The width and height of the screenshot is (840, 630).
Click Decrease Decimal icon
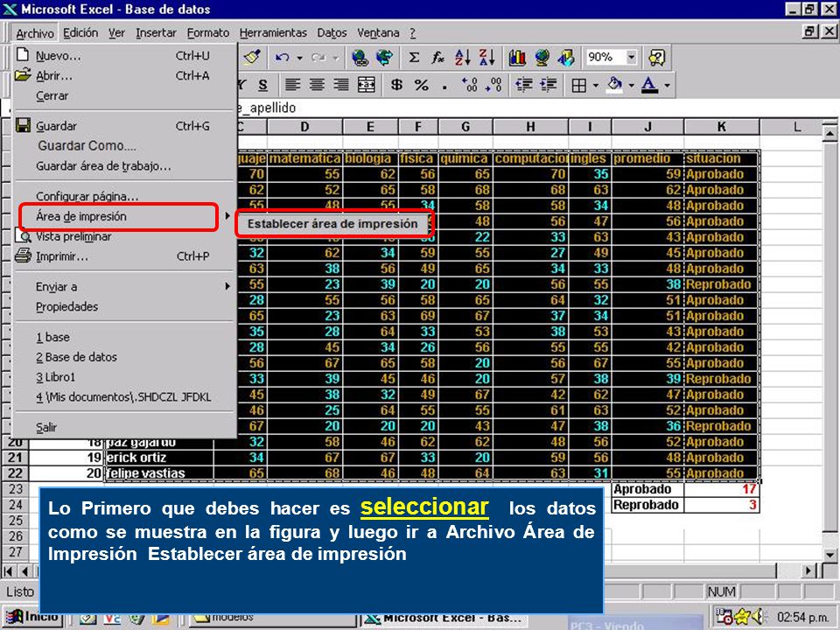tap(493, 85)
